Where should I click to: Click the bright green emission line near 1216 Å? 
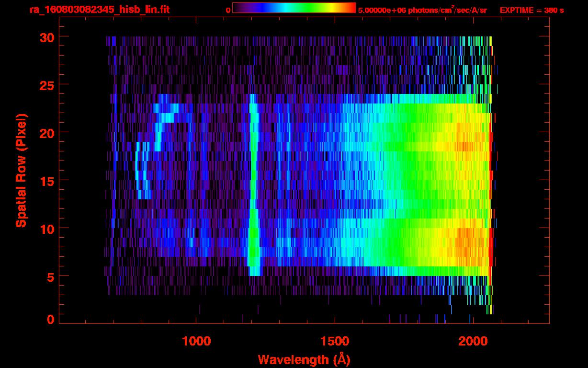click(253, 184)
